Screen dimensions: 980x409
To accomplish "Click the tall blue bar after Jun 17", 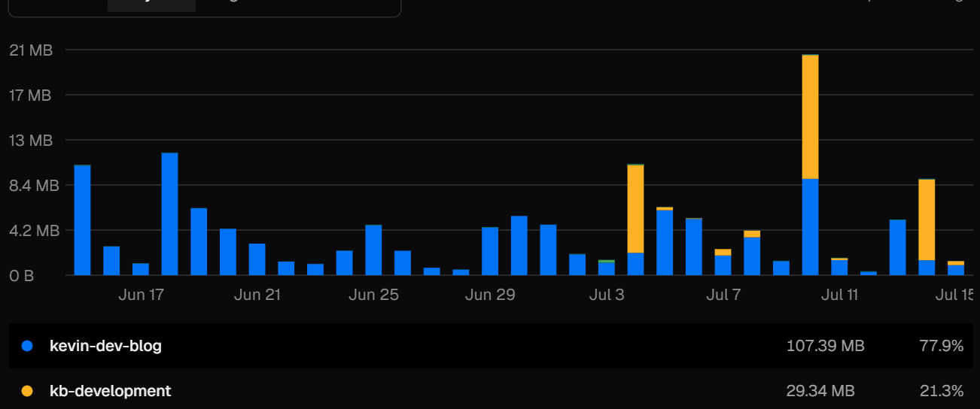I will coord(170,214).
